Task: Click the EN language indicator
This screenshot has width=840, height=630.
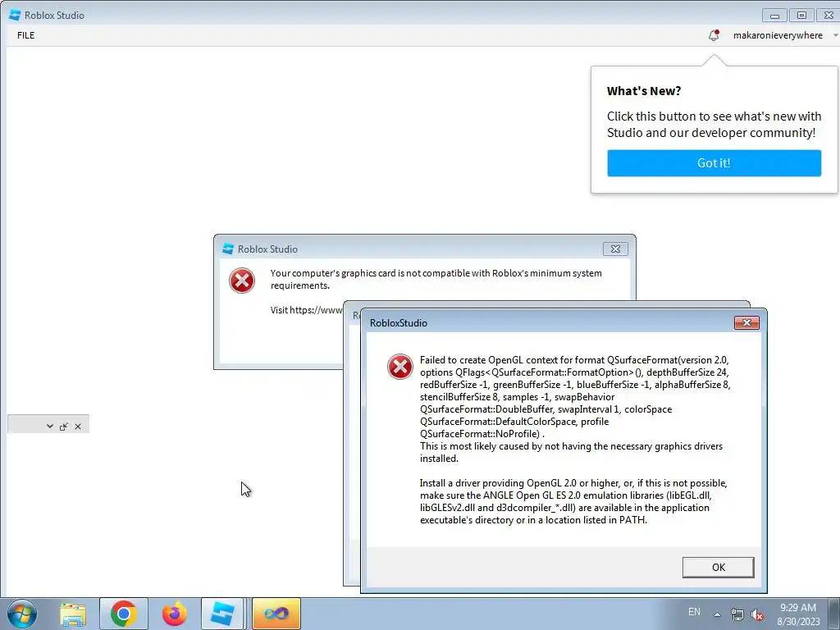Action: tap(694, 612)
